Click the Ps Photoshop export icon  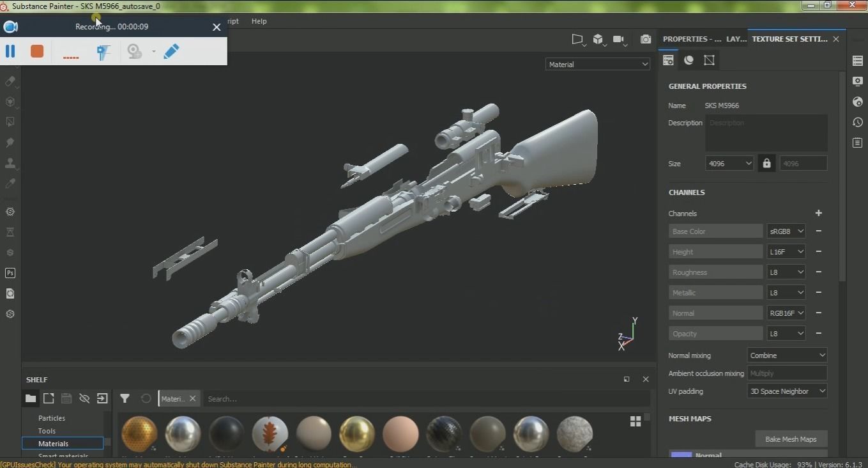10,273
